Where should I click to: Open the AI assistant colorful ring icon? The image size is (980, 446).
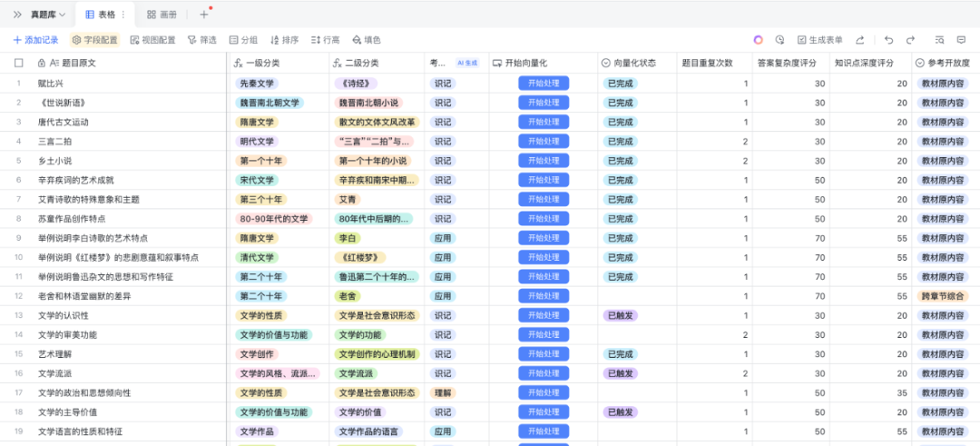(758, 40)
